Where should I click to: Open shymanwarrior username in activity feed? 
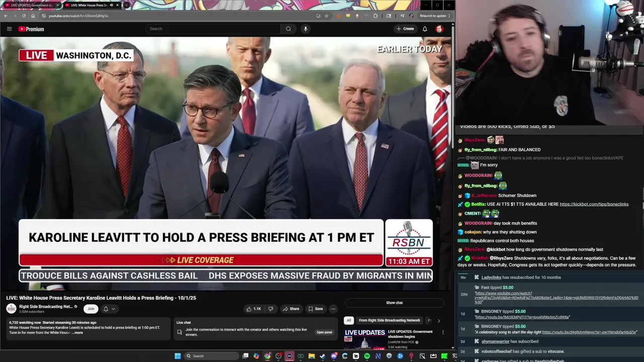496,341
